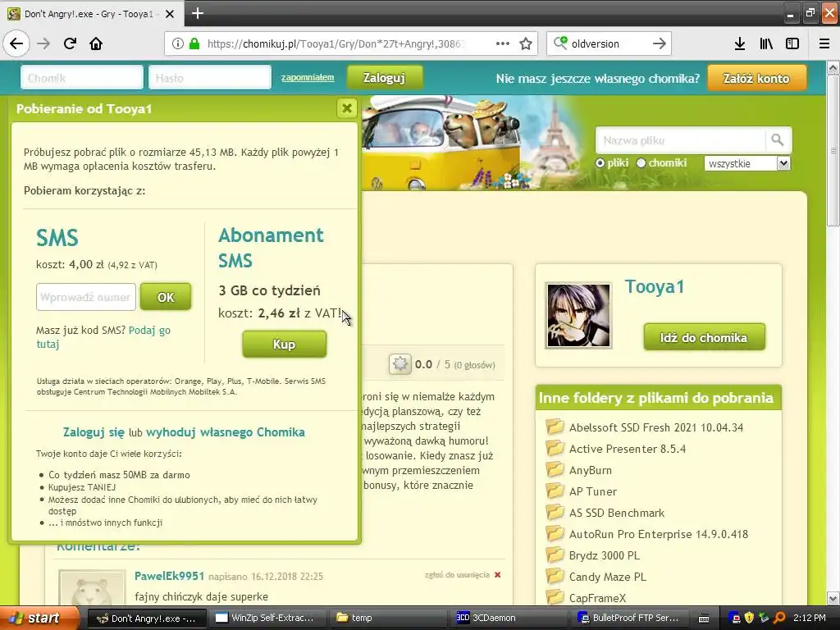
Task: Open the Windows start menu
Action: (x=39, y=618)
